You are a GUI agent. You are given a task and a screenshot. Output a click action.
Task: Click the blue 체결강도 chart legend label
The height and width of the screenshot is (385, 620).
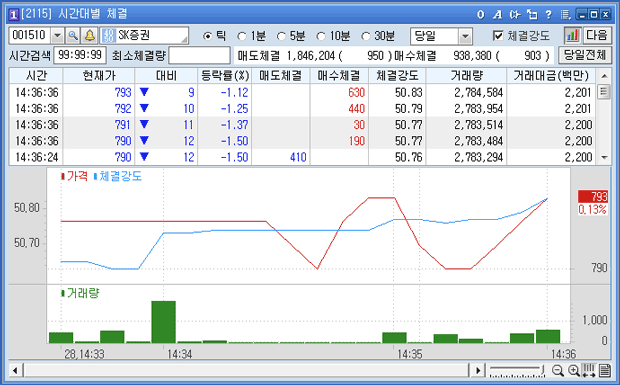(x=120, y=176)
